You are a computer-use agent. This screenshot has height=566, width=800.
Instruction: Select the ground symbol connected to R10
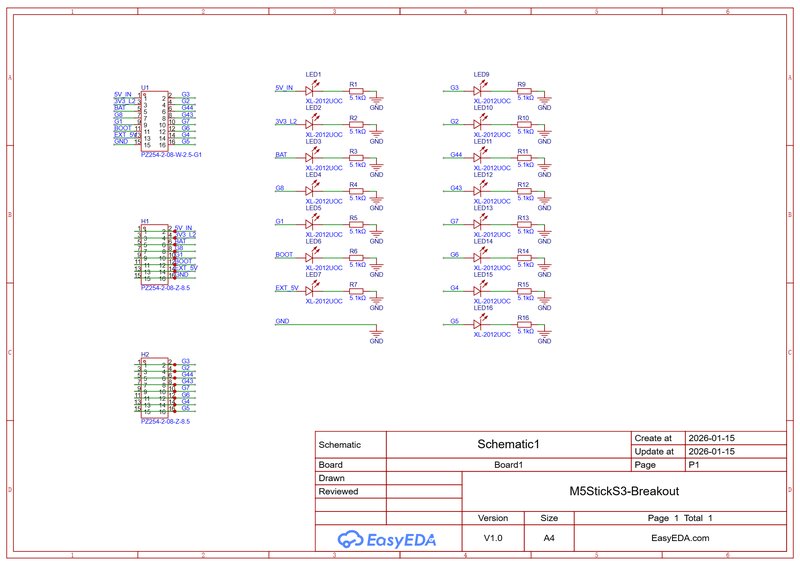pos(544,134)
